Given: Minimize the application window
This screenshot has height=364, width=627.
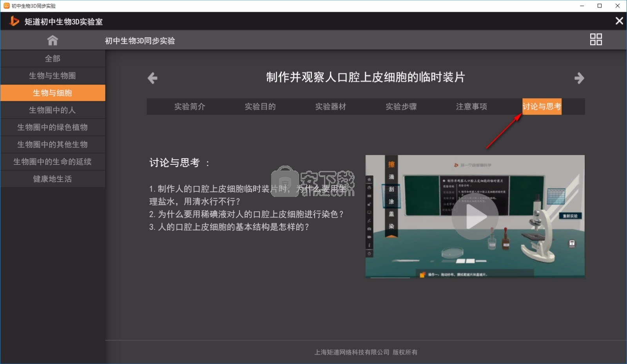Looking at the screenshot, I should coord(582,6).
